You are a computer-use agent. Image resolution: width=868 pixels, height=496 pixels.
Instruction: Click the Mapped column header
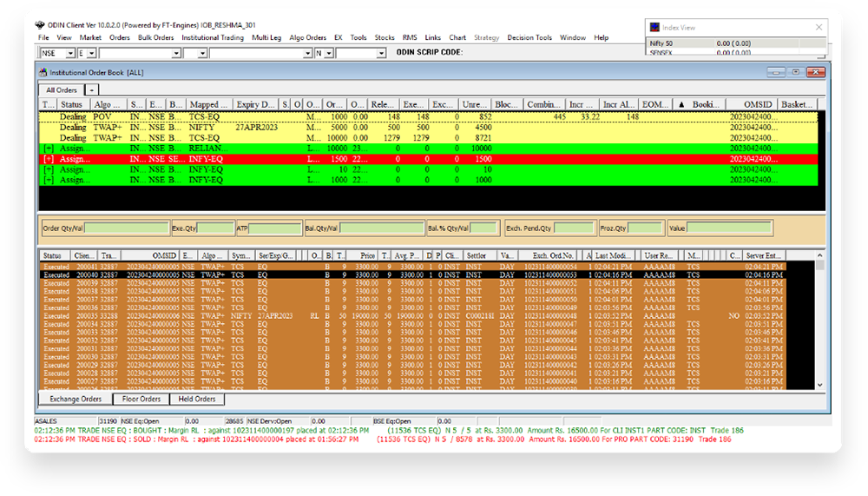208,104
